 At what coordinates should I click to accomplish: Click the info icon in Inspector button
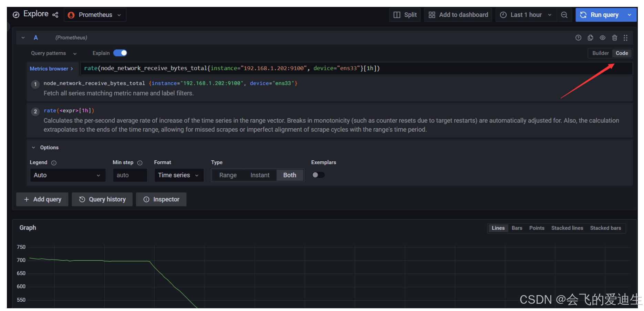pyautogui.click(x=146, y=199)
